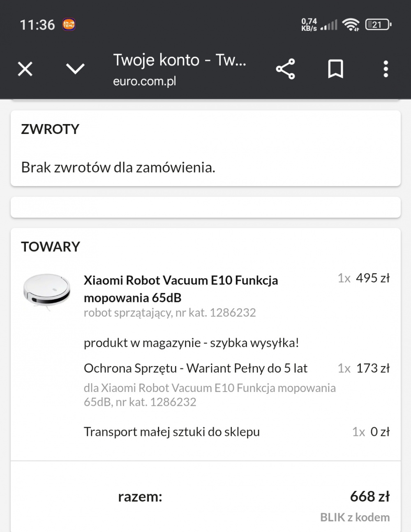Open the three-dot overflow menu
Viewport: 411px width, 532px height.
386,69
